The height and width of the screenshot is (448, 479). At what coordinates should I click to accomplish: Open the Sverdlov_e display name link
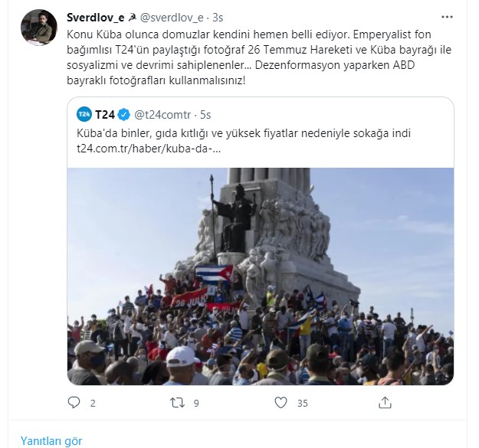tap(95, 18)
